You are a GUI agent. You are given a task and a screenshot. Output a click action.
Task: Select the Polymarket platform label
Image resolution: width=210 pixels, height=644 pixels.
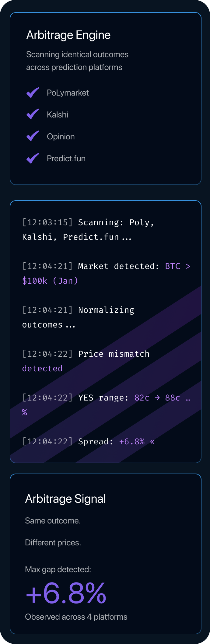click(x=68, y=93)
